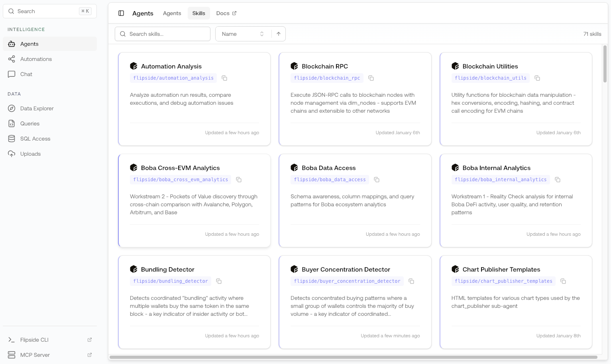Click the Blockchain RPC skill cube icon
611x364 pixels.
[294, 66]
